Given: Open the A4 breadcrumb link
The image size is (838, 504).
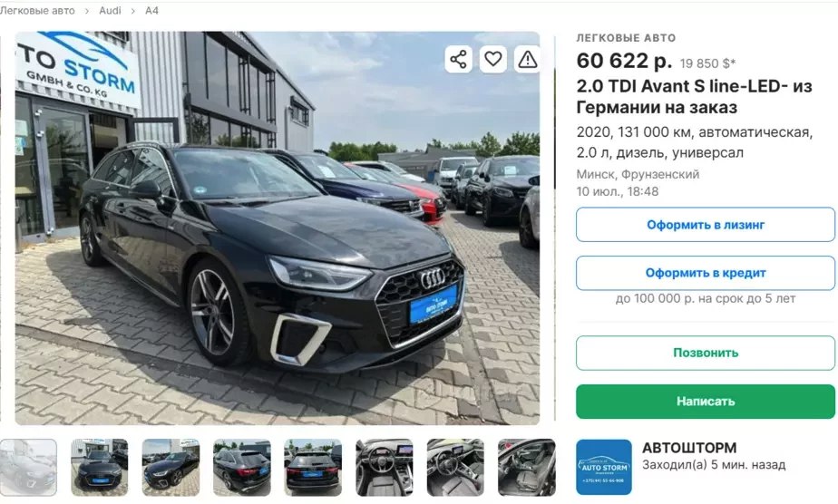Looking at the screenshot, I should [x=151, y=10].
